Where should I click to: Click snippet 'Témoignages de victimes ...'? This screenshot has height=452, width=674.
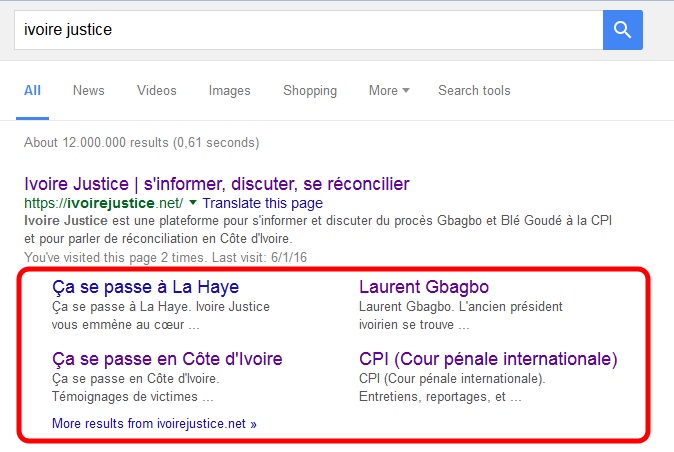point(132,396)
